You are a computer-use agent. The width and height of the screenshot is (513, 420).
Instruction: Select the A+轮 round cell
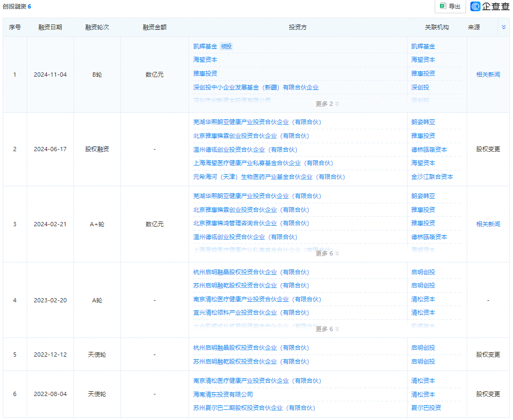(97, 224)
